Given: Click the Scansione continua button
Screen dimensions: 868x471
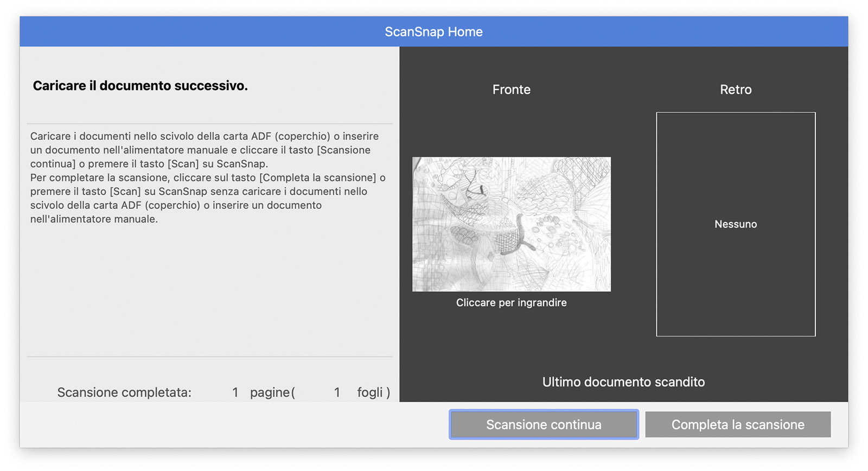Looking at the screenshot, I should 544,424.
